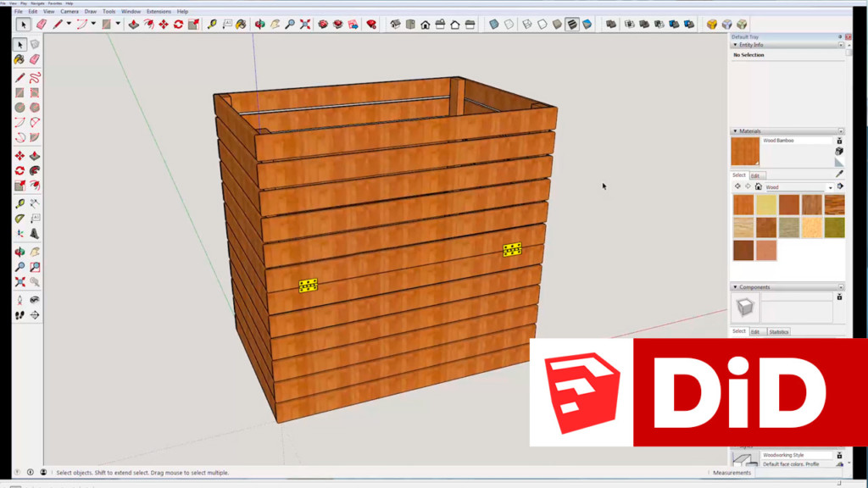The width and height of the screenshot is (868, 488).
Task: Click the Sample Paint eyedropper in Materials panel
Action: tap(839, 175)
